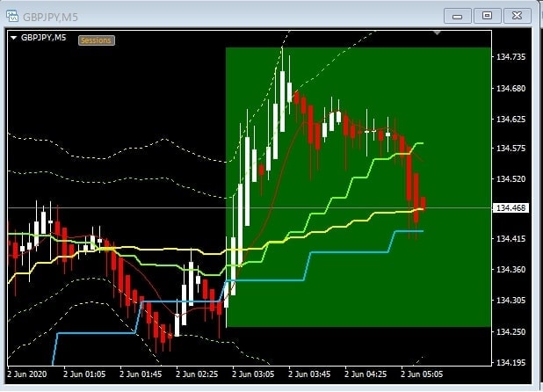Click the 2 Jun 2020 date label
The width and height of the screenshot is (543, 392).
26,373
